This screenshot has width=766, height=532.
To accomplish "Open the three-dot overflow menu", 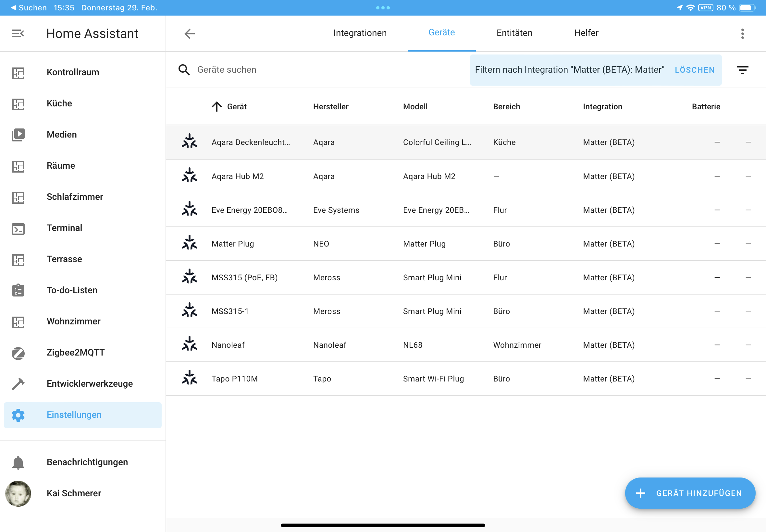I will (742, 33).
